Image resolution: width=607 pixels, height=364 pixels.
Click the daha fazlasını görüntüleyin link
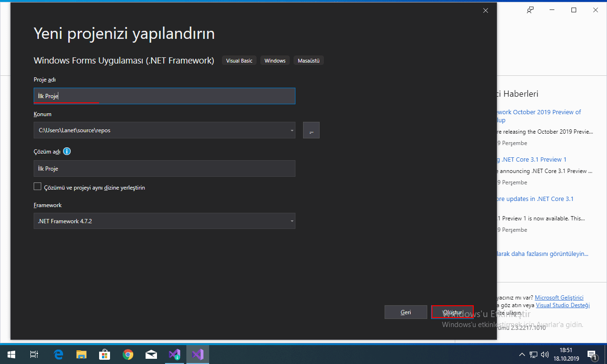[542, 254]
